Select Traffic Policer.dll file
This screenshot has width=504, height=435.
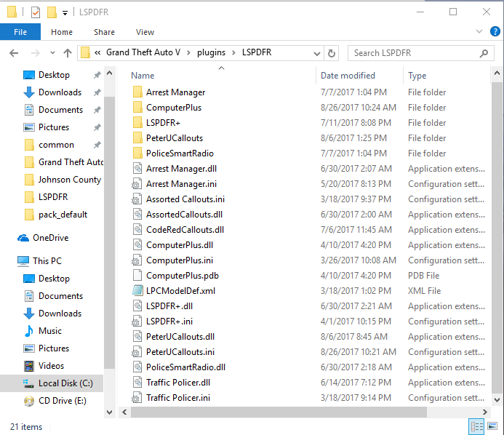pos(178,383)
